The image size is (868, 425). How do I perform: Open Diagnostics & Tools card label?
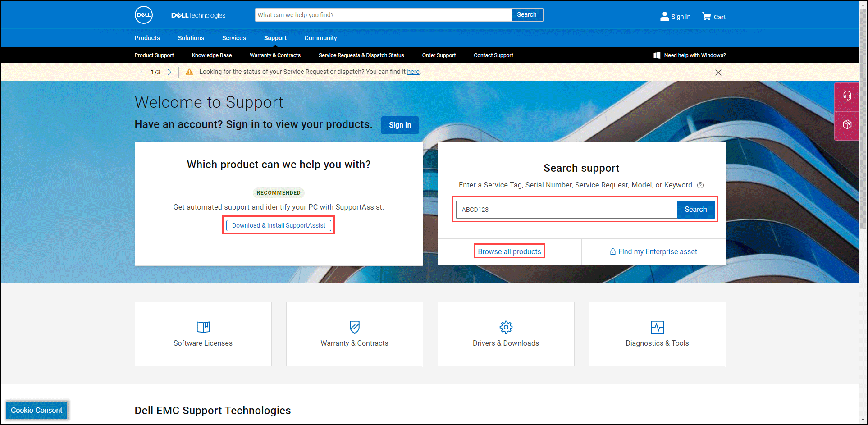click(658, 343)
